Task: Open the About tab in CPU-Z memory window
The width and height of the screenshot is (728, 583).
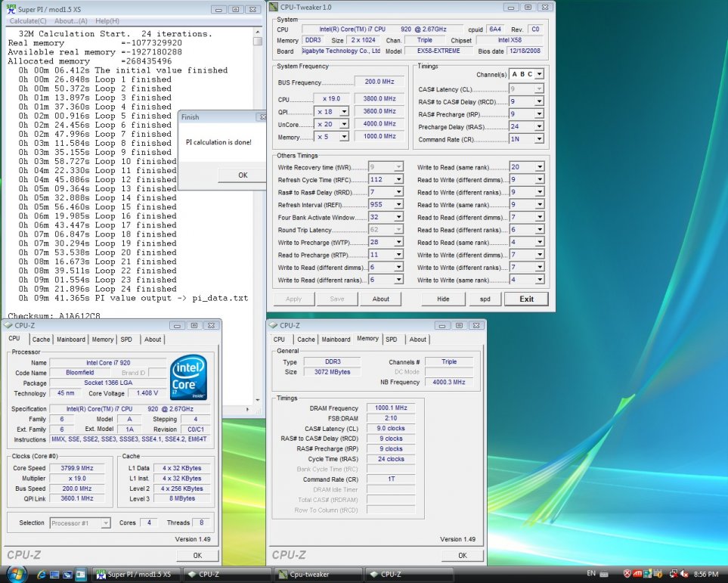Action: [x=418, y=340]
